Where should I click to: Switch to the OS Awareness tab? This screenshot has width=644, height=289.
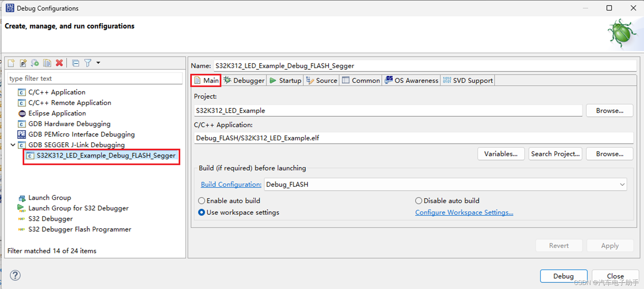(412, 80)
